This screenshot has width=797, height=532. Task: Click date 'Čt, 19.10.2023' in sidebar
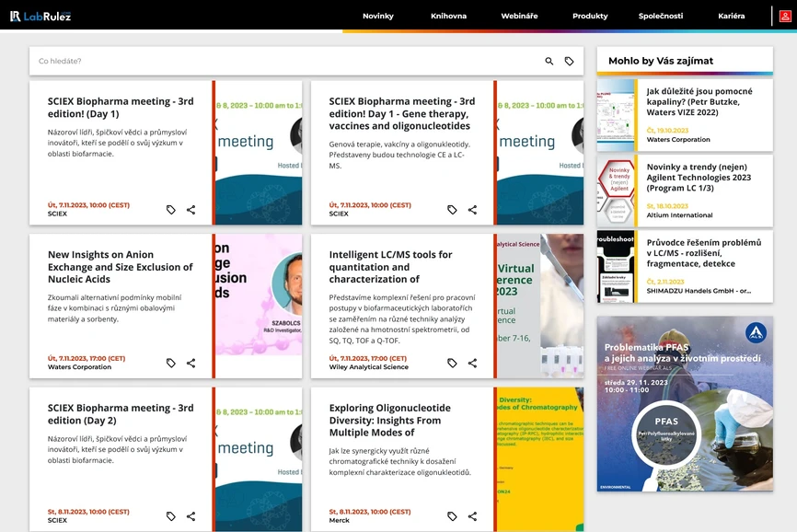click(x=667, y=130)
